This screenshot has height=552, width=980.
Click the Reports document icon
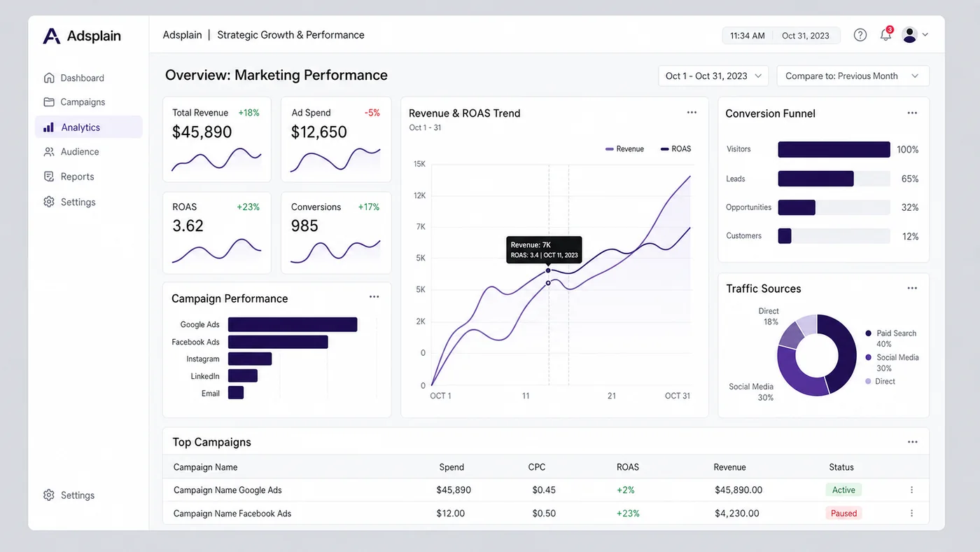coord(49,177)
